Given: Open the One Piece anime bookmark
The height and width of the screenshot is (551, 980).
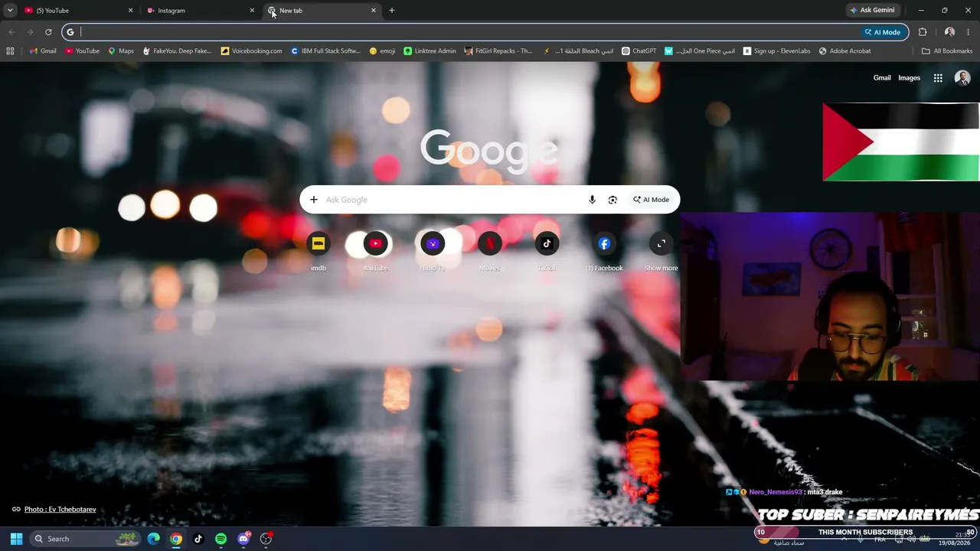Looking at the screenshot, I should click(700, 51).
